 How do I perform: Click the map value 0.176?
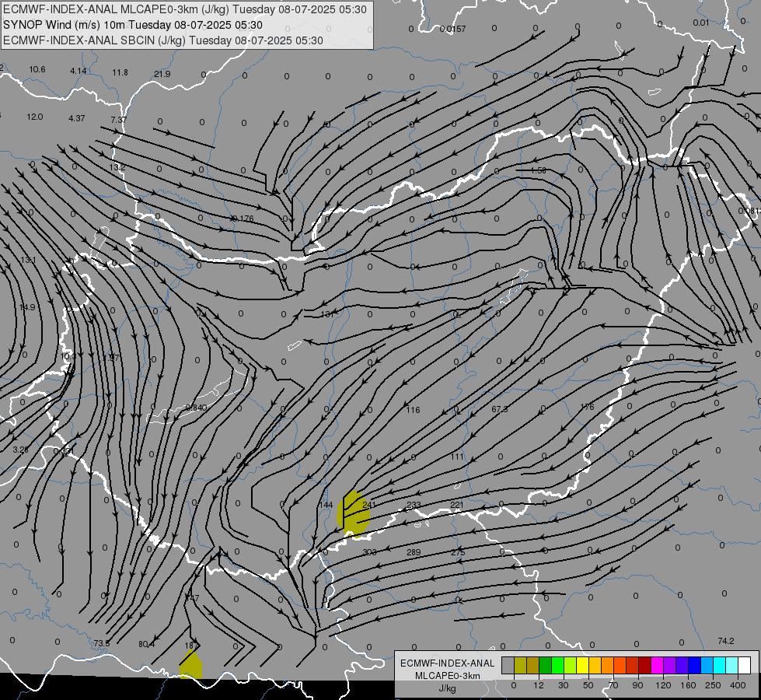(x=243, y=219)
